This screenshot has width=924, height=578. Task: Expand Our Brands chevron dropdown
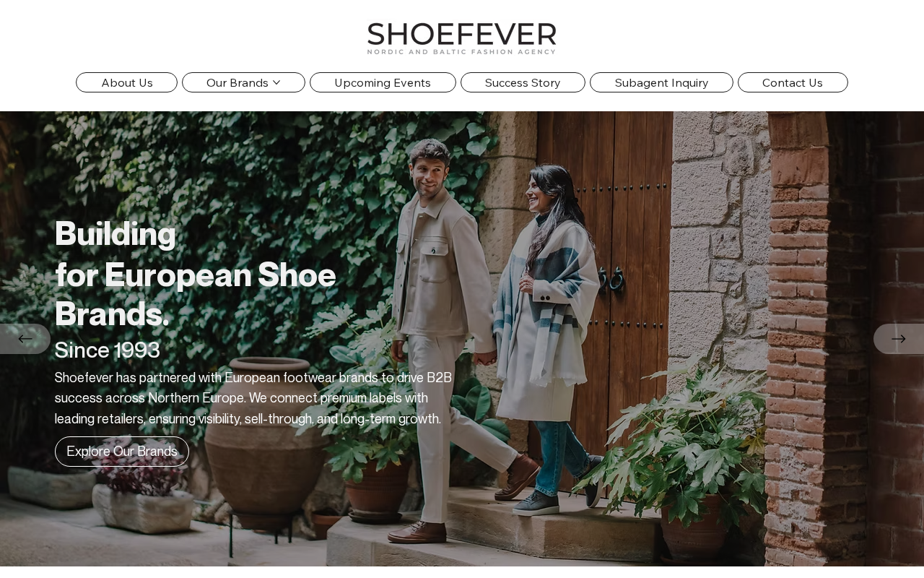pos(276,82)
